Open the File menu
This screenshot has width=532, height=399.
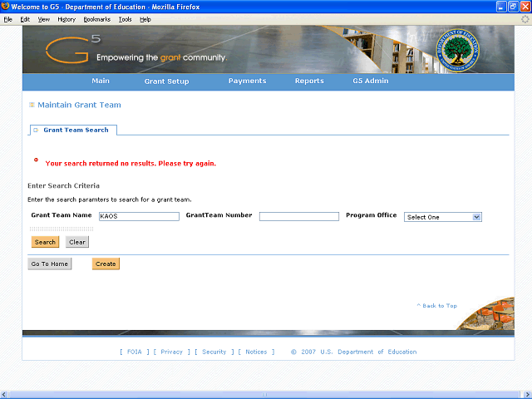point(7,19)
